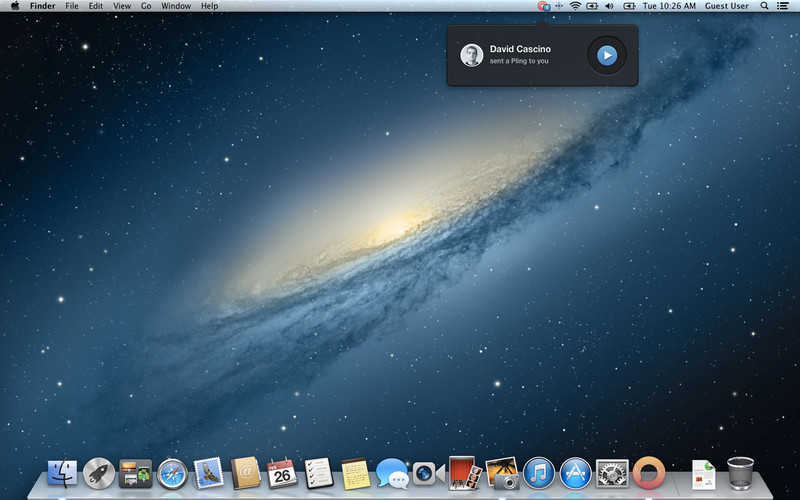Image resolution: width=800 pixels, height=500 pixels.
Task: Open Finder from the Dock
Action: tap(62, 473)
